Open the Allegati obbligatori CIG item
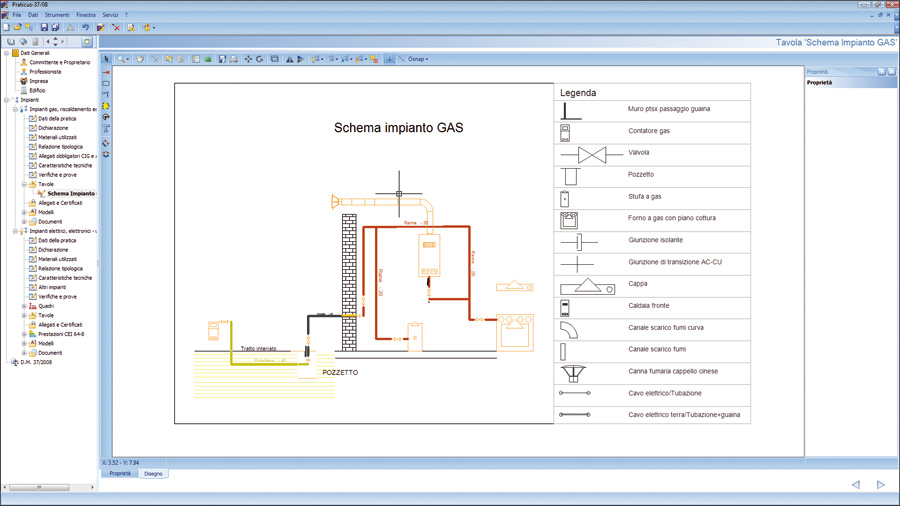Viewport: 900px width, 506px height. pos(67,156)
